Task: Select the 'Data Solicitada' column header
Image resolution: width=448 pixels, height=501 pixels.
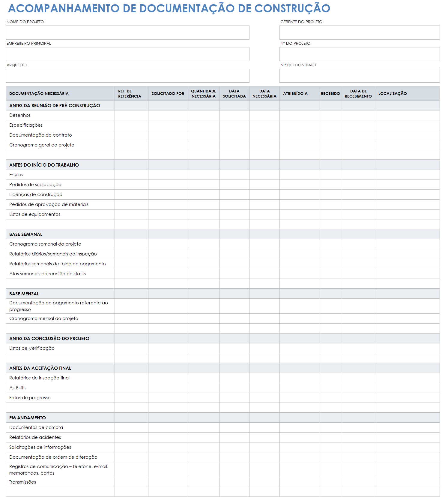Action: pyautogui.click(x=234, y=94)
